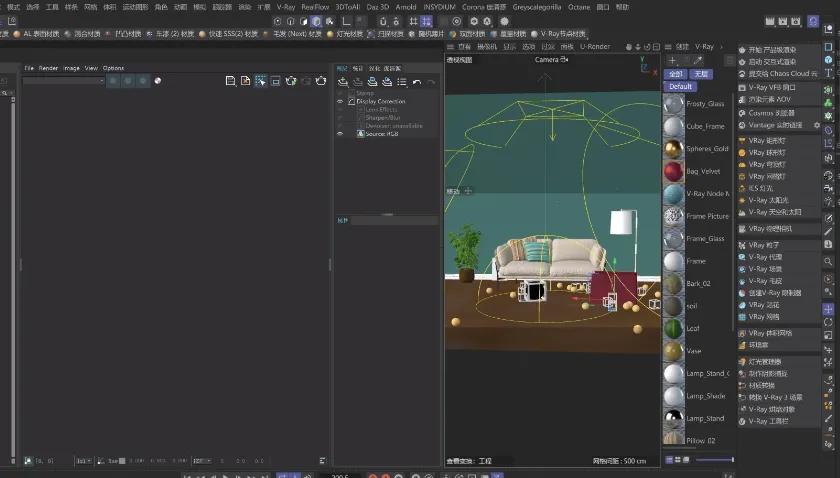Click the VRay 球形灯 sphere light
Image resolution: width=840 pixels, height=478 pixels.
coord(767,153)
